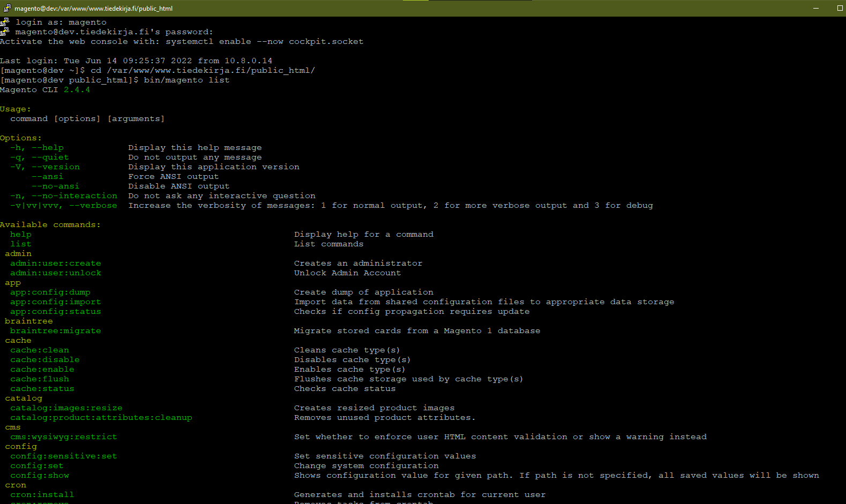Click the 'braintree' namespace heading
Screen dimensions: 846x504
(x=29, y=321)
